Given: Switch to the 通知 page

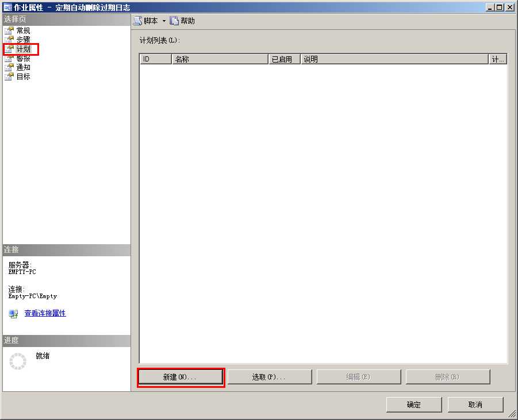Looking at the screenshot, I should [23, 67].
